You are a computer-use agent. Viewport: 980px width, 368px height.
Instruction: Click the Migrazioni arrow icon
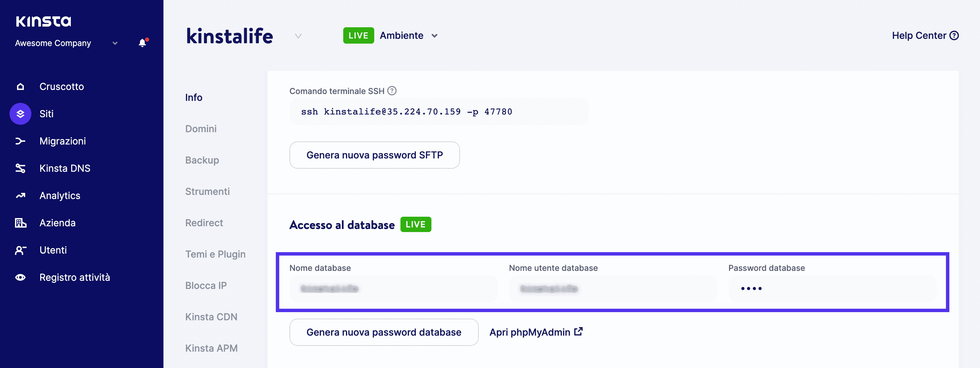point(20,141)
